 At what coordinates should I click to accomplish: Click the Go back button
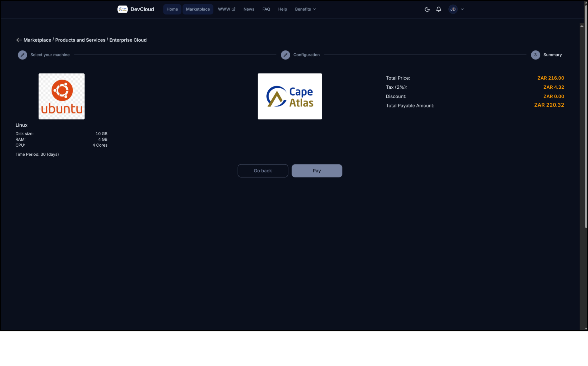click(263, 171)
